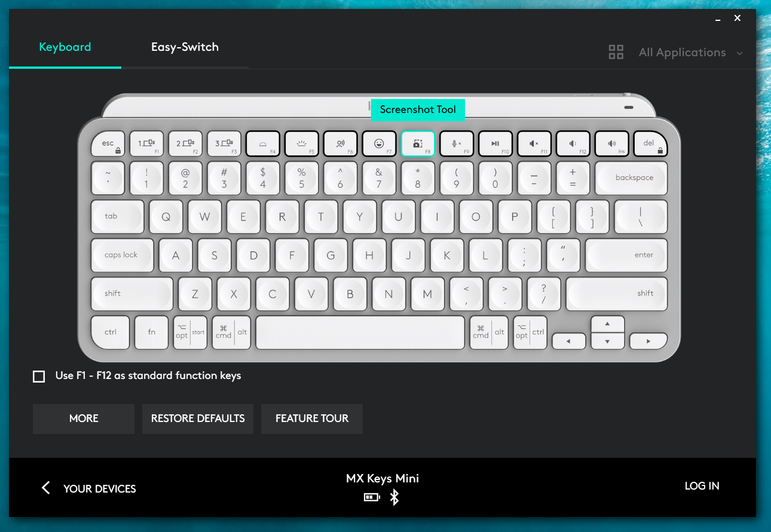Screen dimensions: 771x532
Task: Click the enter key
Action: [x=626, y=255]
